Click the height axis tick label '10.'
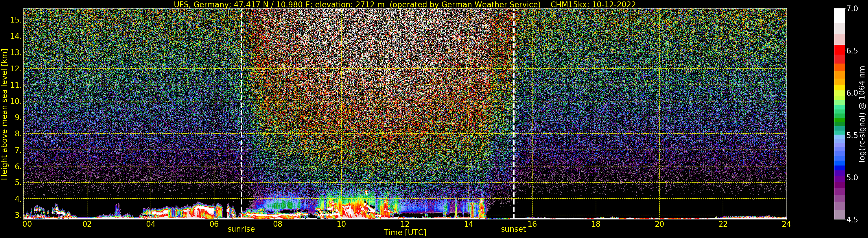 (16, 101)
